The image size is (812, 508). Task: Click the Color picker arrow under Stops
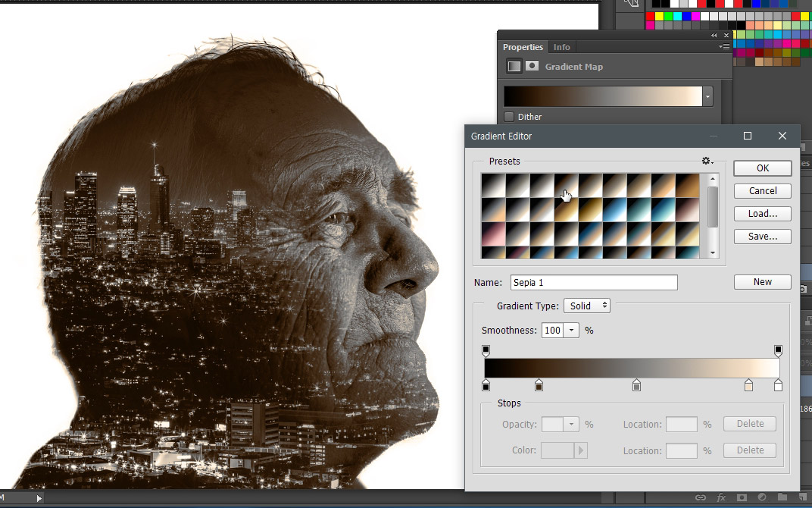580,450
